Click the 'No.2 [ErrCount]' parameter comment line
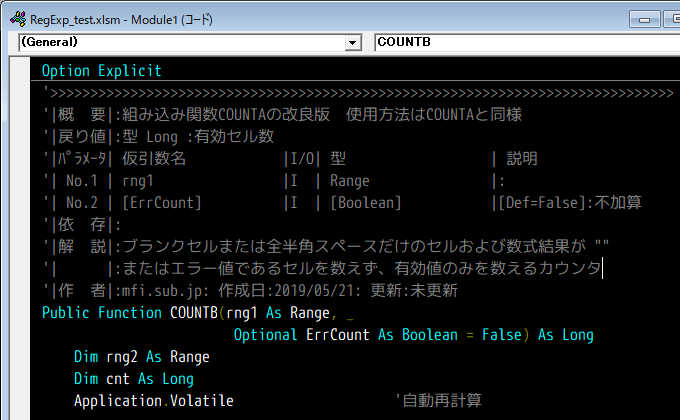Screen dimensions: 680x420 pos(342,203)
